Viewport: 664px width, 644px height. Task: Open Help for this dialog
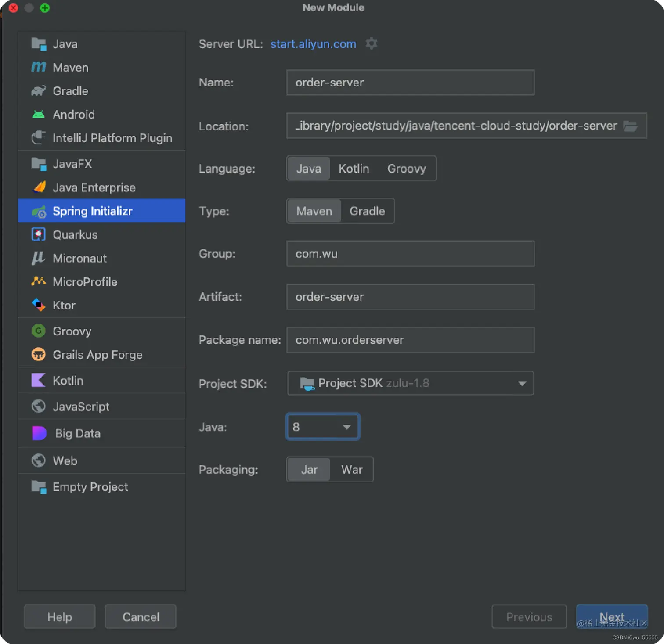(60, 617)
